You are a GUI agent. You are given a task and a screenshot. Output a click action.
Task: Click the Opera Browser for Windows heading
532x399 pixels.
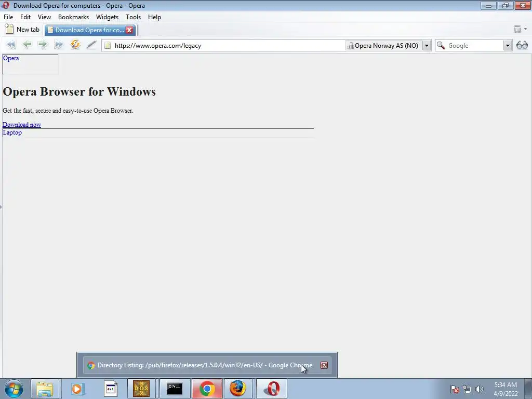79,91
